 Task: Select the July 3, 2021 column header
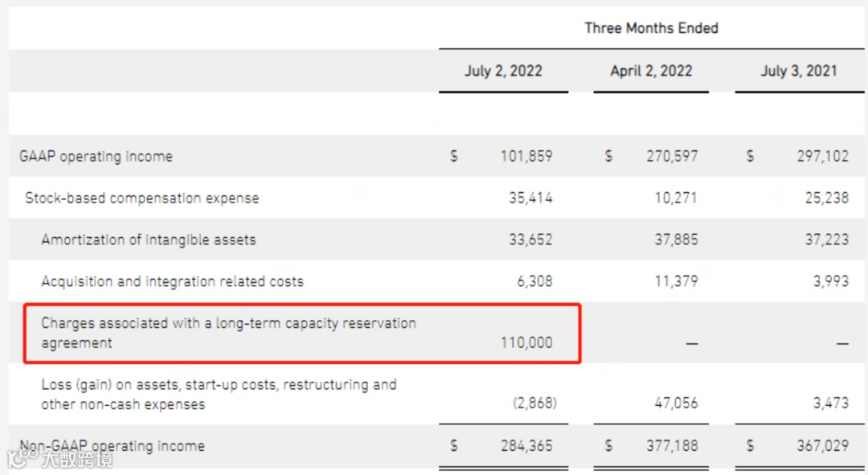(798, 71)
